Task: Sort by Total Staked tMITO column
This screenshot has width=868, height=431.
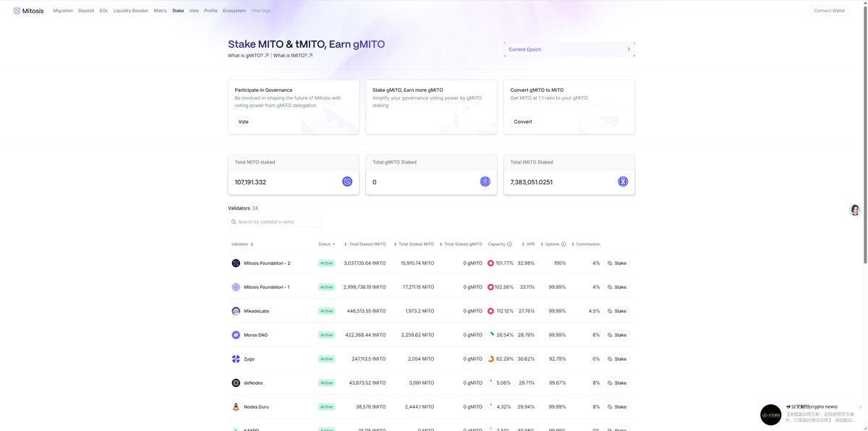Action: click(364, 244)
